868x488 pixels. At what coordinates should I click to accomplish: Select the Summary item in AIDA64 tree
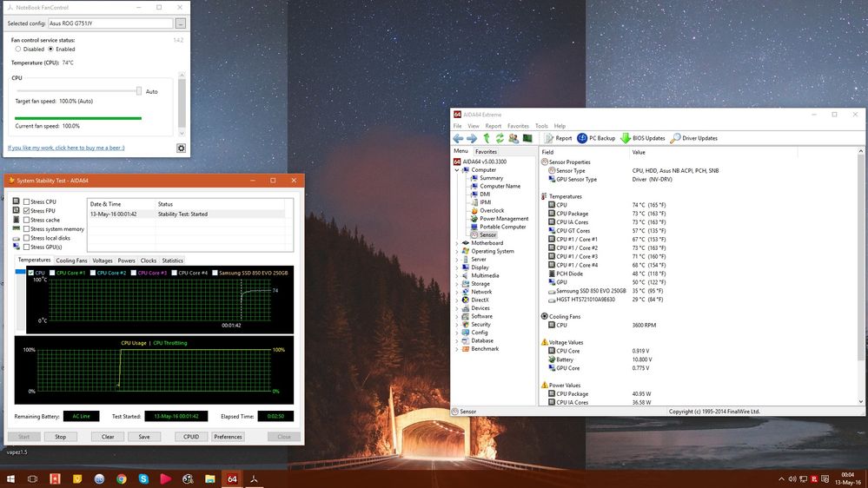pos(491,178)
